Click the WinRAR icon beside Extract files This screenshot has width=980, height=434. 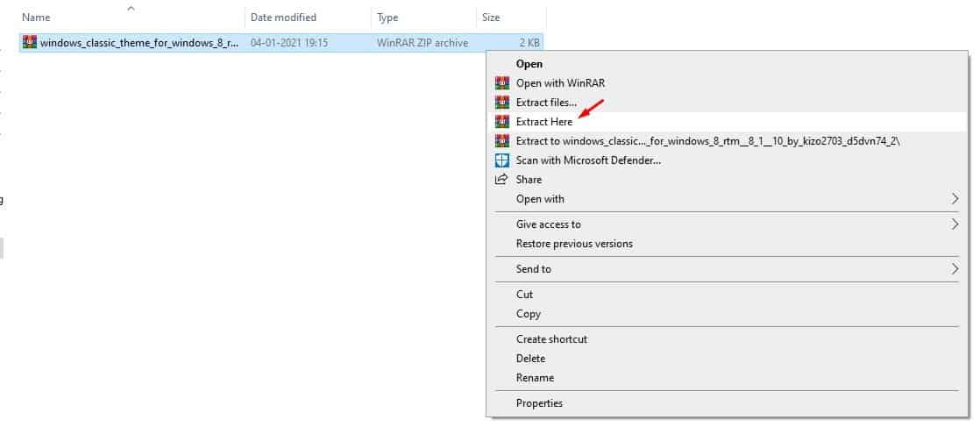point(502,103)
